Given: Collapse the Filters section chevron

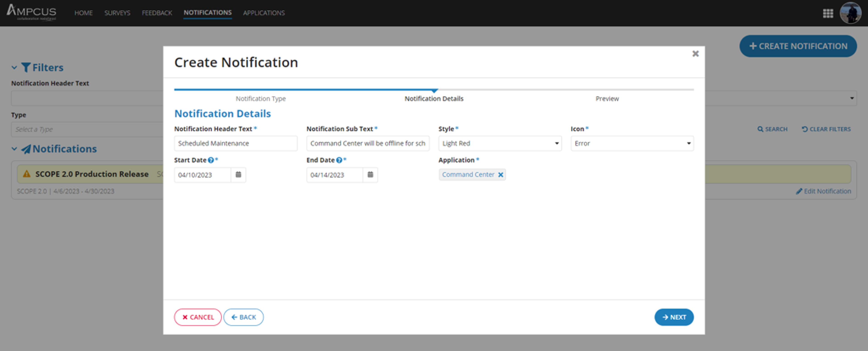Looking at the screenshot, I should tap(14, 67).
